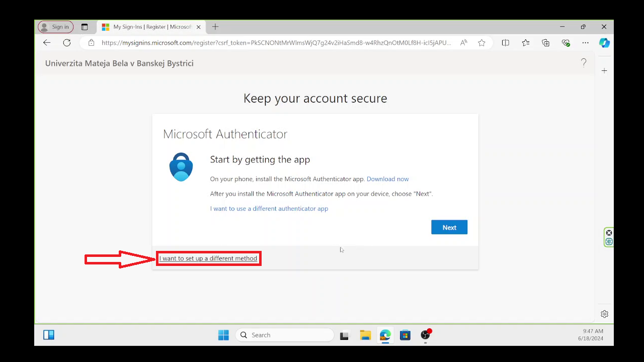Screen dimensions: 644x362
Task: Open the Windows Start menu
Action: [x=223, y=335]
